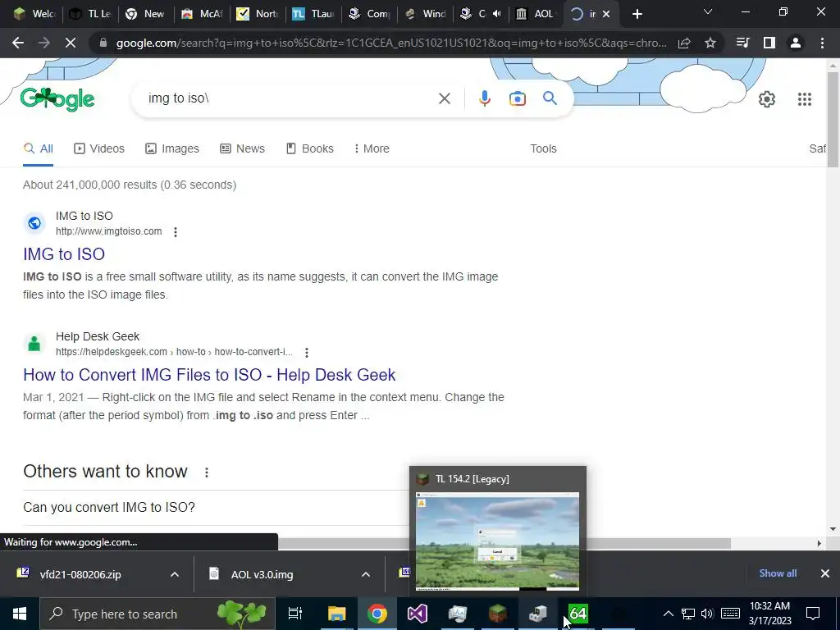The height and width of the screenshot is (630, 840).
Task: Show hidden system tray icons
Action: pos(668,614)
